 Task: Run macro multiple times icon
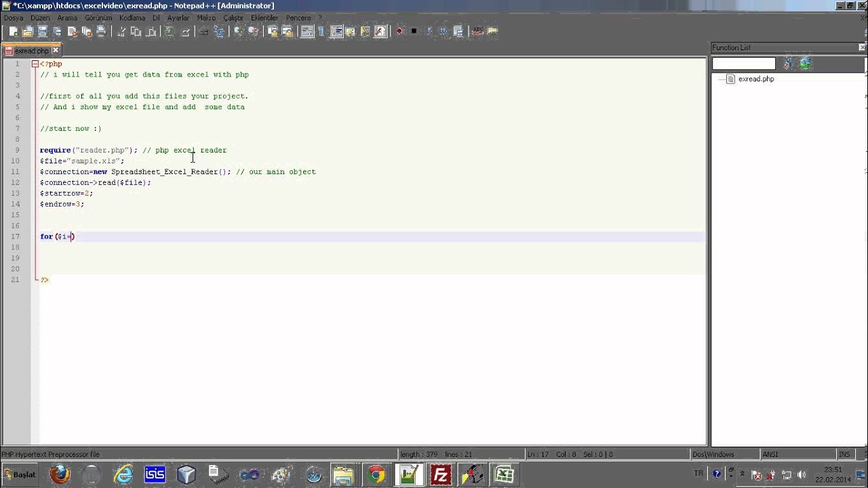point(443,31)
